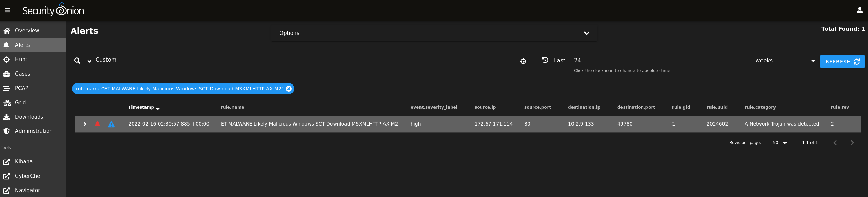Click 'A Network Trojan was detected' cell
The height and width of the screenshot is (197, 868).
(782, 124)
